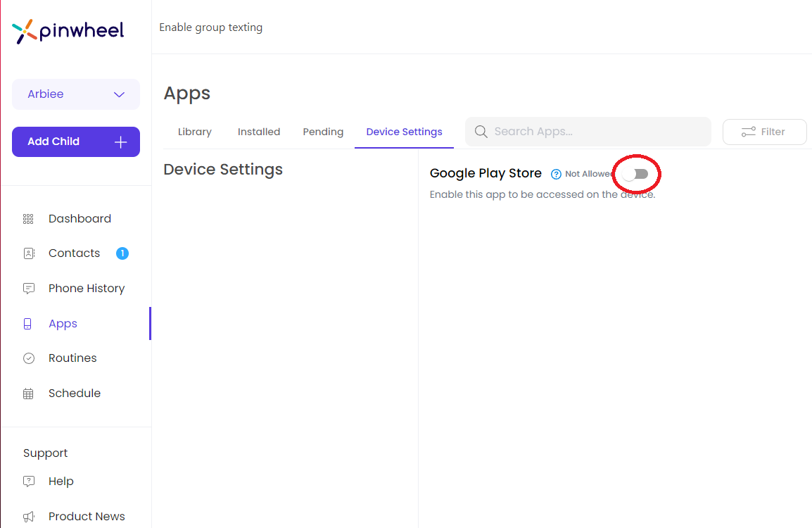Open the Arbiee child selector dropdown

point(75,94)
